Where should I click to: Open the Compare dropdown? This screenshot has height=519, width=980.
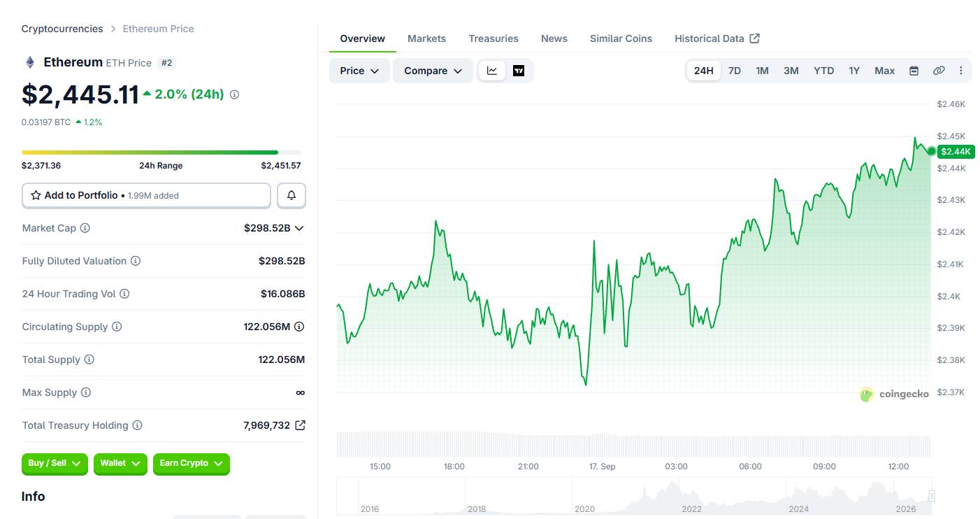coord(433,71)
